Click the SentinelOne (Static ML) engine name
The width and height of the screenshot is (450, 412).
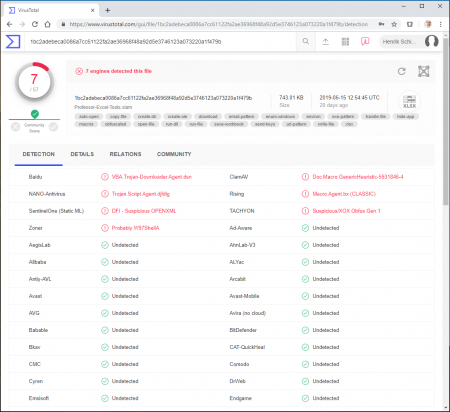click(x=56, y=211)
